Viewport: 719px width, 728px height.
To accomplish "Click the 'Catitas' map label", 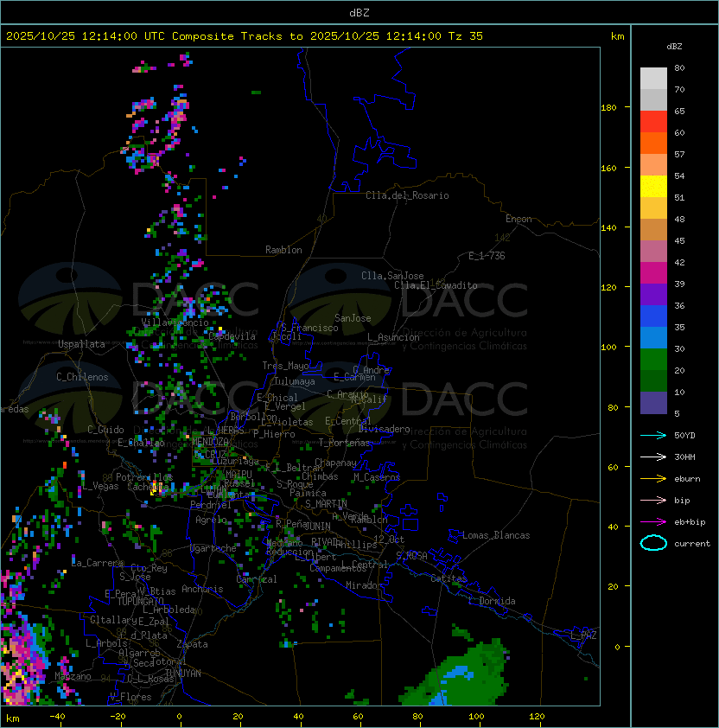I will point(449,578).
